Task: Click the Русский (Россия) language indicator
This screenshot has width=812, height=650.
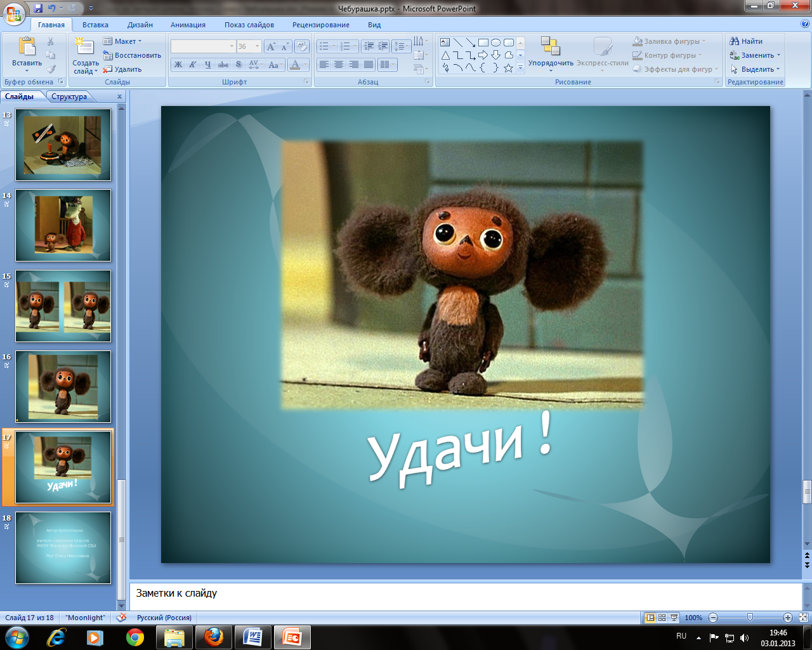Action: point(164,618)
